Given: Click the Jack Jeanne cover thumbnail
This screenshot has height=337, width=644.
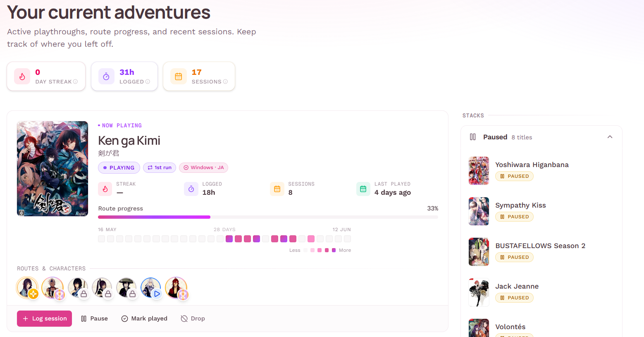Looking at the screenshot, I should (479, 292).
